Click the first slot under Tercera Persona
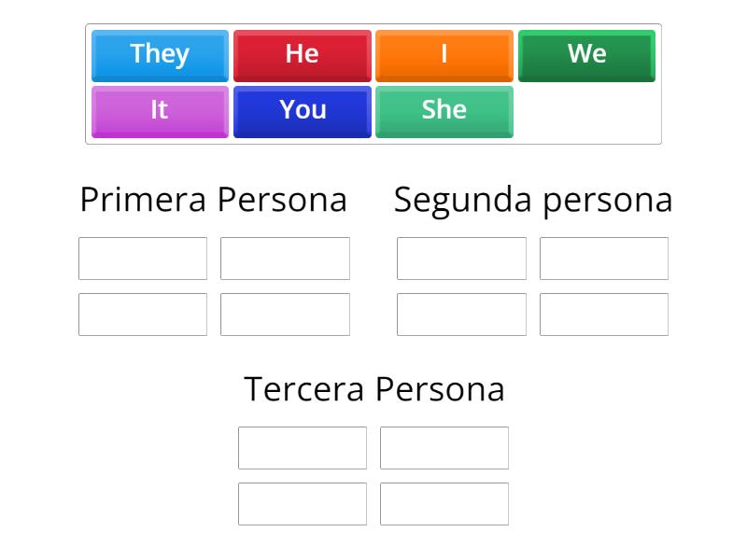Viewport: 747px width, 560px height. click(x=303, y=448)
